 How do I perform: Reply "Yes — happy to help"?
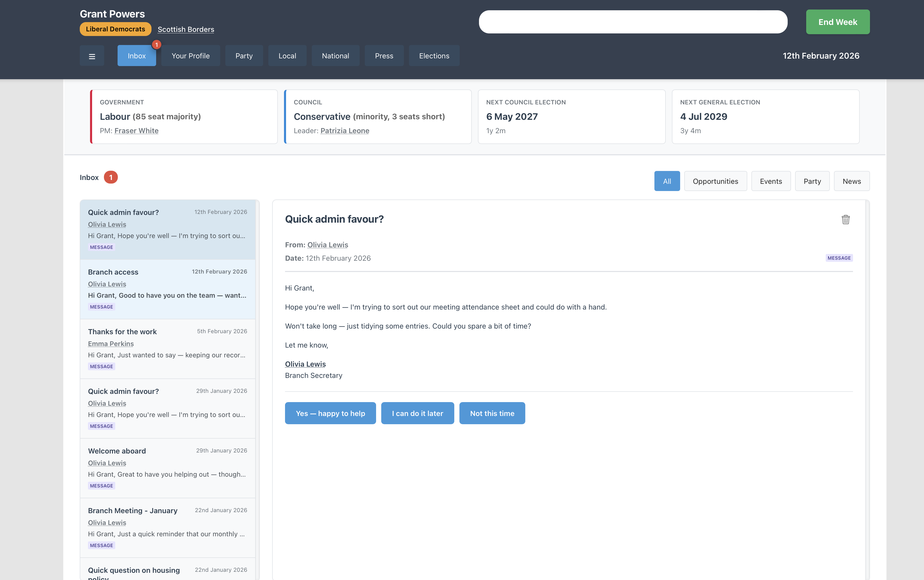pos(330,413)
